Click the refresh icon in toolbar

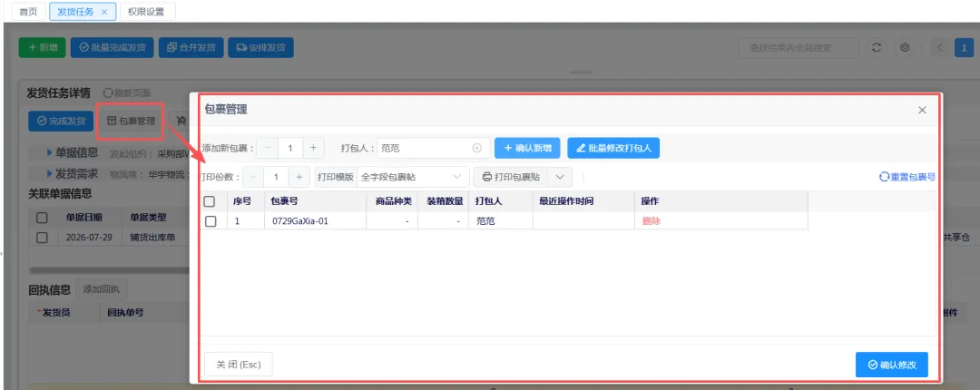pyautogui.click(x=877, y=47)
